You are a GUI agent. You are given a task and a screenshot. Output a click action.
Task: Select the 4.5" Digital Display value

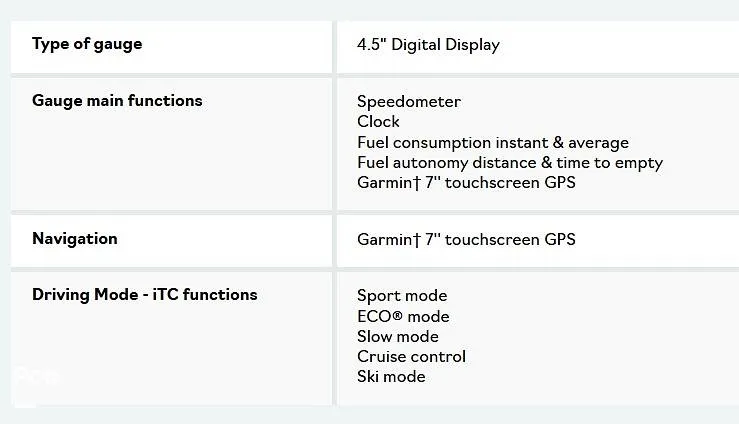(x=428, y=45)
